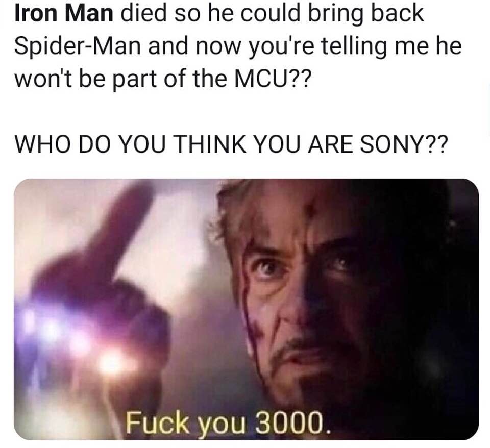
Task: Click the bold "Iron Man" text
Action: (x=64, y=14)
